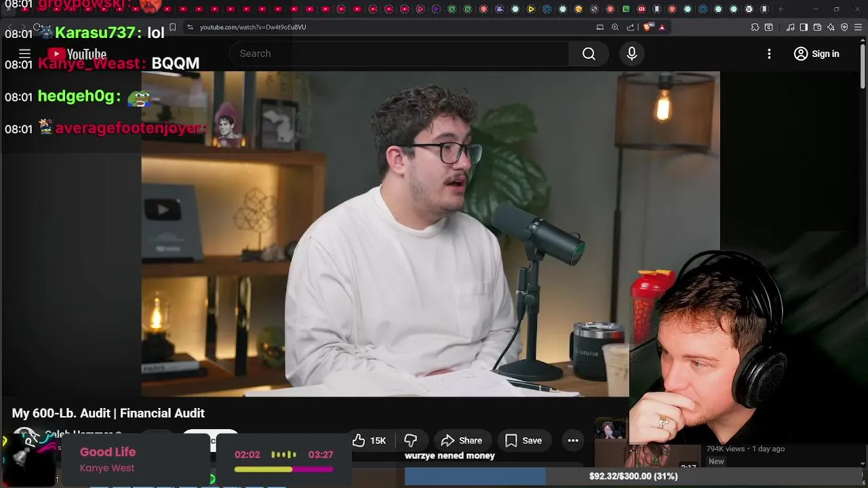The width and height of the screenshot is (868, 488).
Task: Click the YouTube search magnifier button
Action: click(x=589, y=54)
